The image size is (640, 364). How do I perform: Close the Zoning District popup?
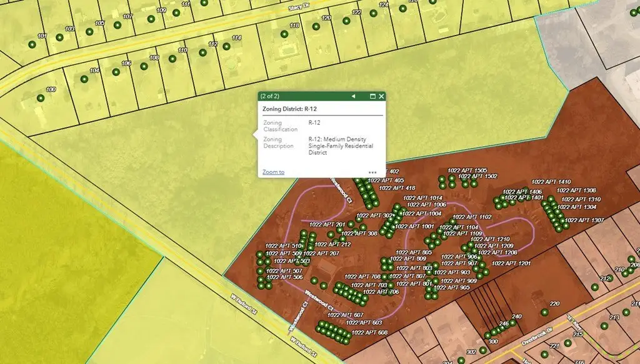(x=381, y=97)
